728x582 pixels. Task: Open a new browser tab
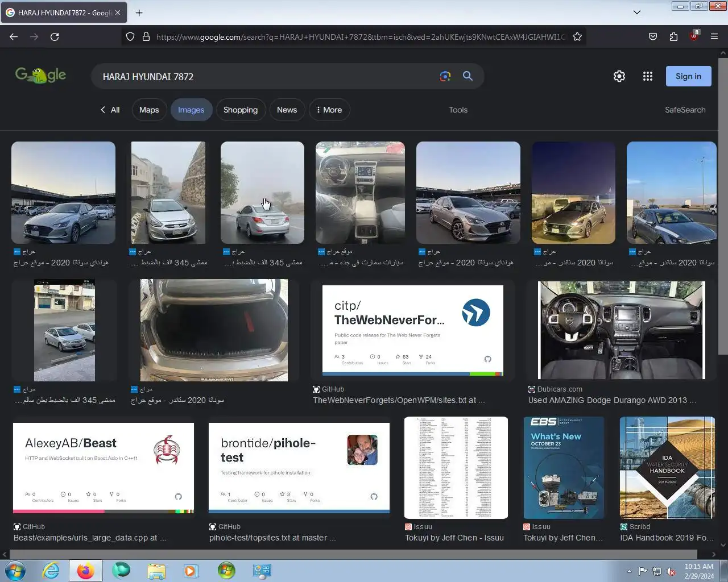pyautogui.click(x=139, y=13)
